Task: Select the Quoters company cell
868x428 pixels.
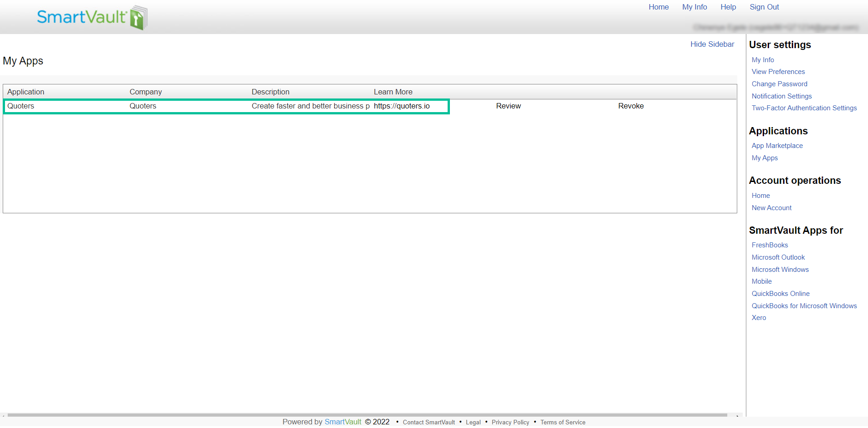Action: [143, 106]
